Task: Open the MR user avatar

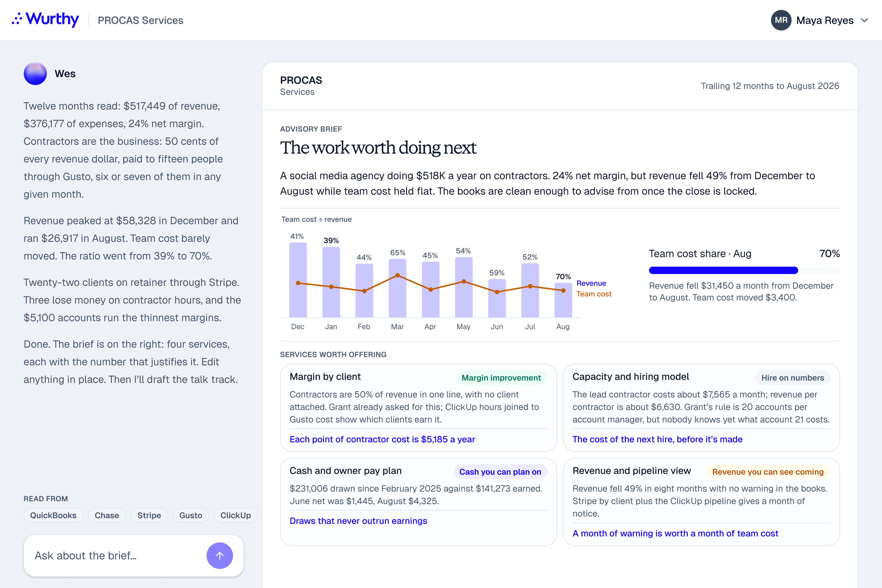Action: 781,20
